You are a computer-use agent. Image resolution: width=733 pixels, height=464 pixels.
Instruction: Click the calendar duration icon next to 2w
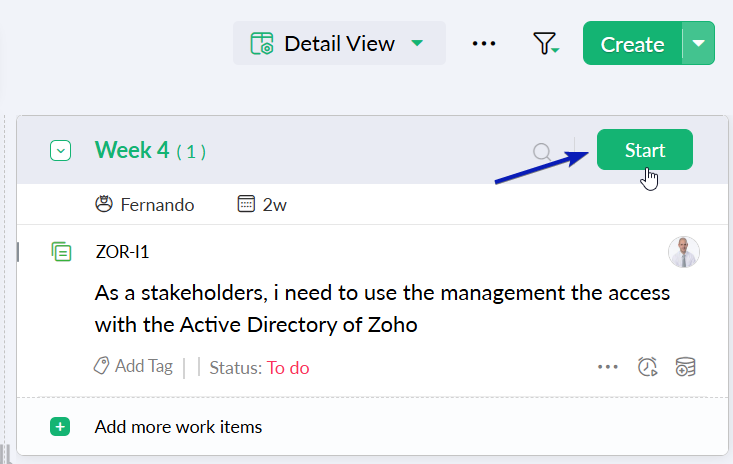pyautogui.click(x=246, y=205)
